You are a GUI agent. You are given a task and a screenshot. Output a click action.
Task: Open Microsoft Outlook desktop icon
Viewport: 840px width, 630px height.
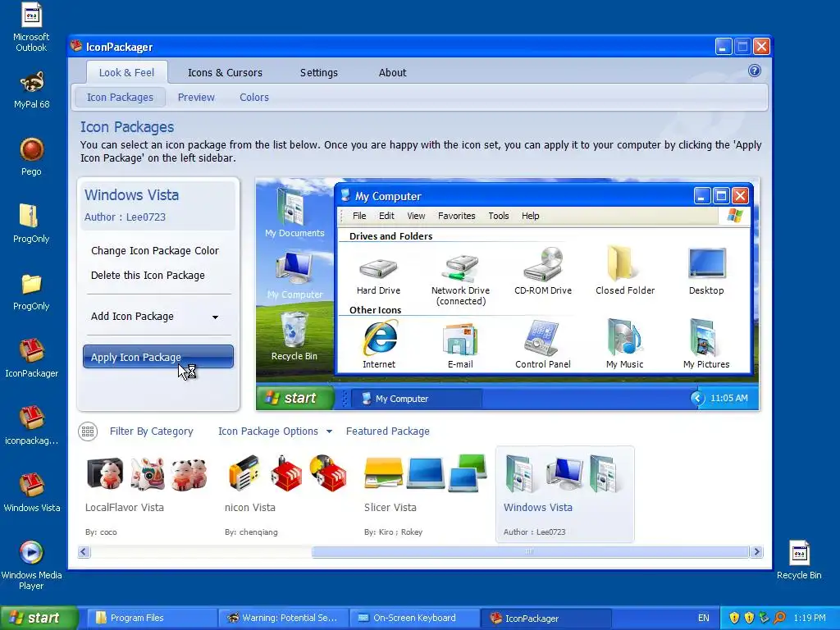[31, 28]
